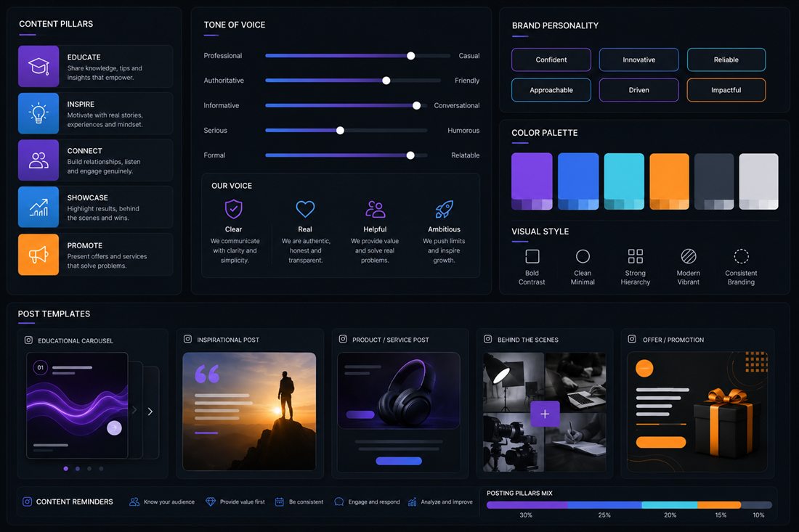This screenshot has height=532, width=799.
Task: Click the Professional to Casual slider handle
Action: coord(410,56)
